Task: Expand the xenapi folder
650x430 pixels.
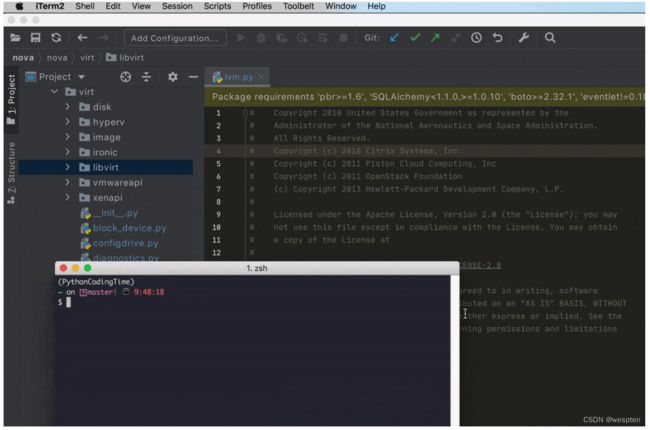Action: [x=67, y=197]
